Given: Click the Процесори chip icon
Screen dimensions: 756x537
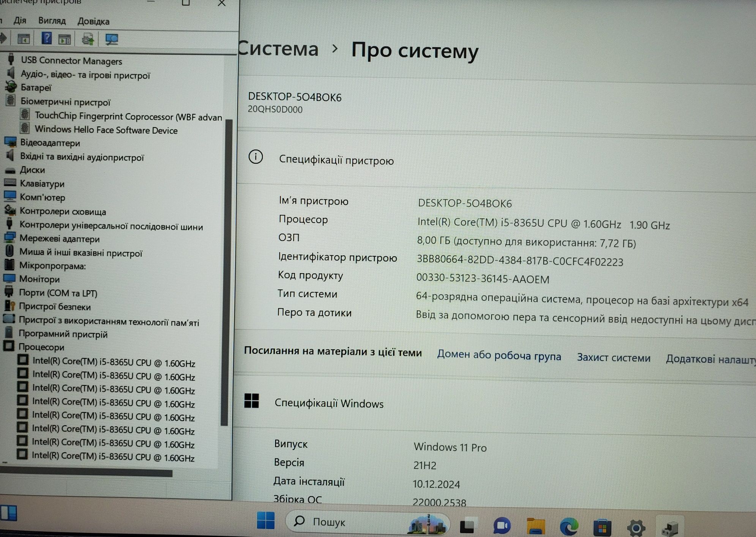Looking at the screenshot, I should (x=9, y=346).
